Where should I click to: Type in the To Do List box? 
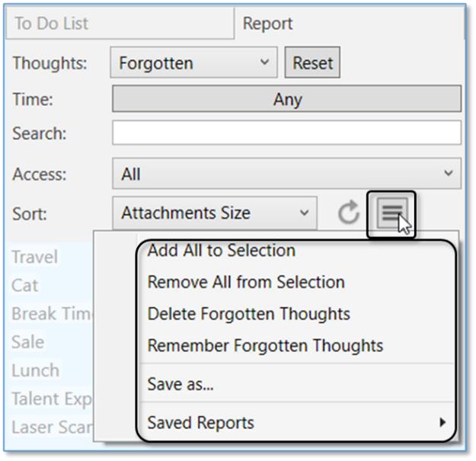tap(118, 24)
